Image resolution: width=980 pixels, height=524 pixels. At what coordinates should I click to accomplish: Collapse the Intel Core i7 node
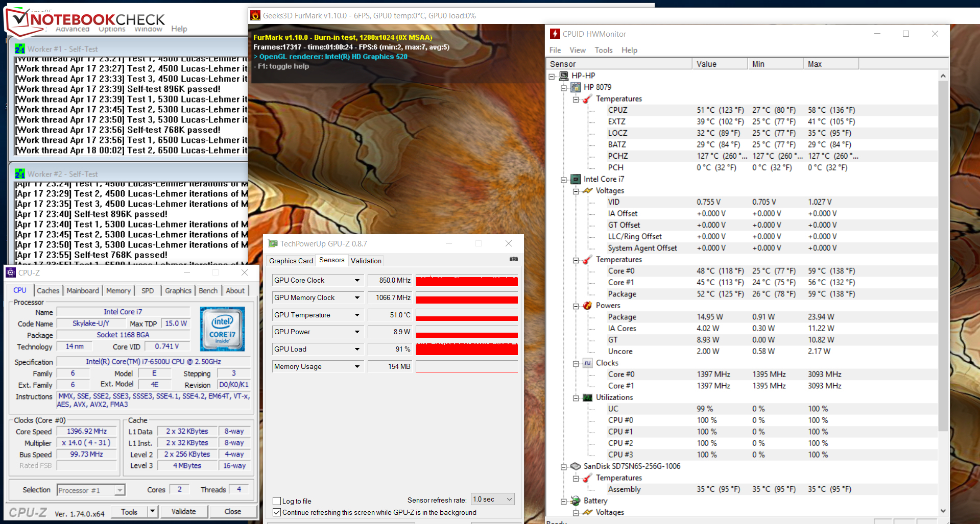click(x=564, y=180)
